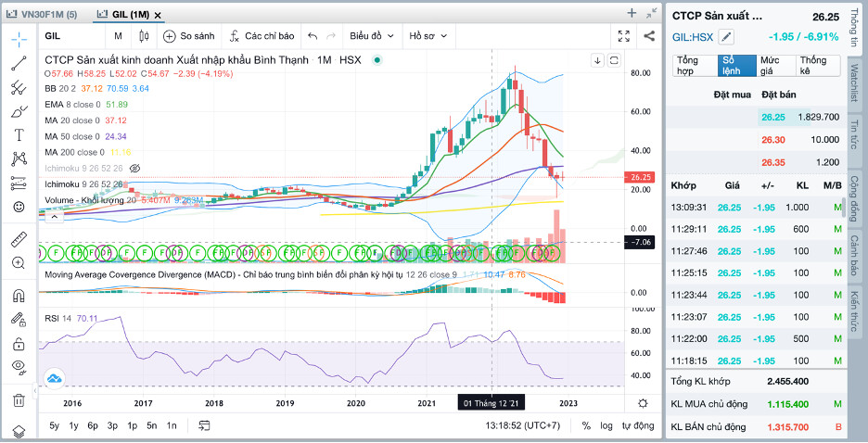Click the So sánh compare button

(x=189, y=36)
